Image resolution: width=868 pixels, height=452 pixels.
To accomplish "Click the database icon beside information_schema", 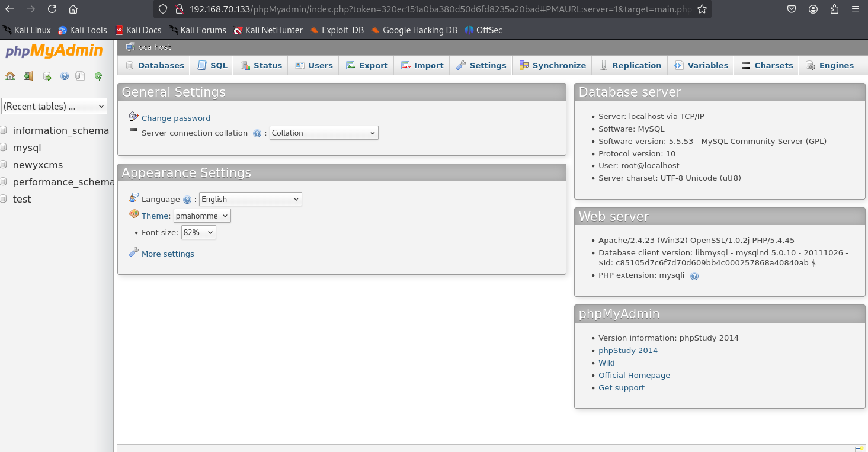I will tap(4, 130).
